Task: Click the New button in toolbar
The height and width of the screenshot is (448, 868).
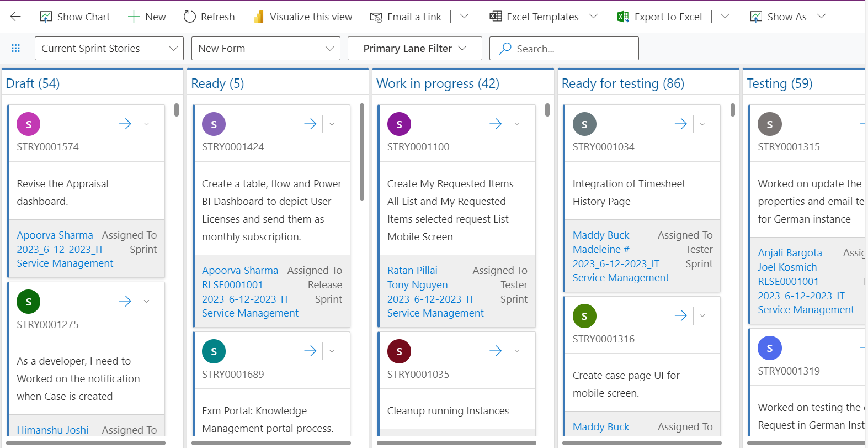Action: coord(147,17)
